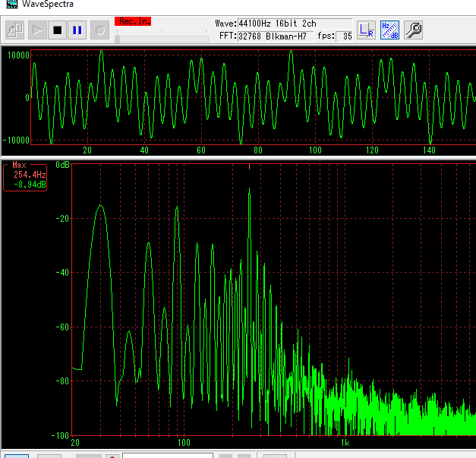476x458 pixels.
Task: Stop recording with the black square button
Action: (x=58, y=30)
